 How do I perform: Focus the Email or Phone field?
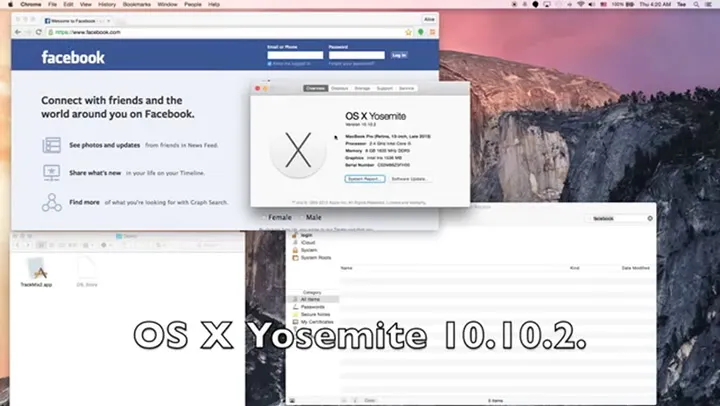pos(295,55)
